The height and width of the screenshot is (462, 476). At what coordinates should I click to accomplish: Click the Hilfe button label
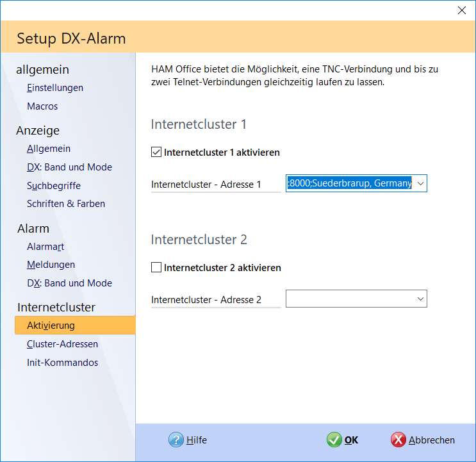pyautogui.click(x=197, y=440)
